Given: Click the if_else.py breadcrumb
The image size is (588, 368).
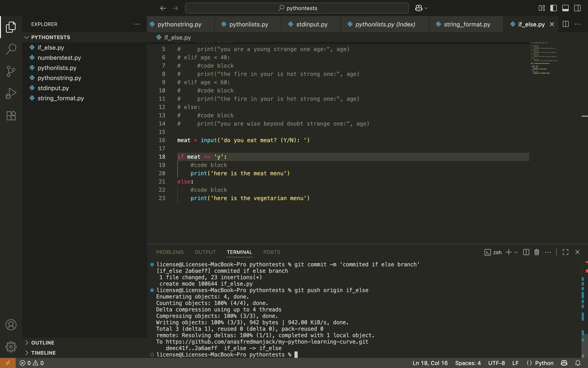Looking at the screenshot, I should click(x=173, y=37).
